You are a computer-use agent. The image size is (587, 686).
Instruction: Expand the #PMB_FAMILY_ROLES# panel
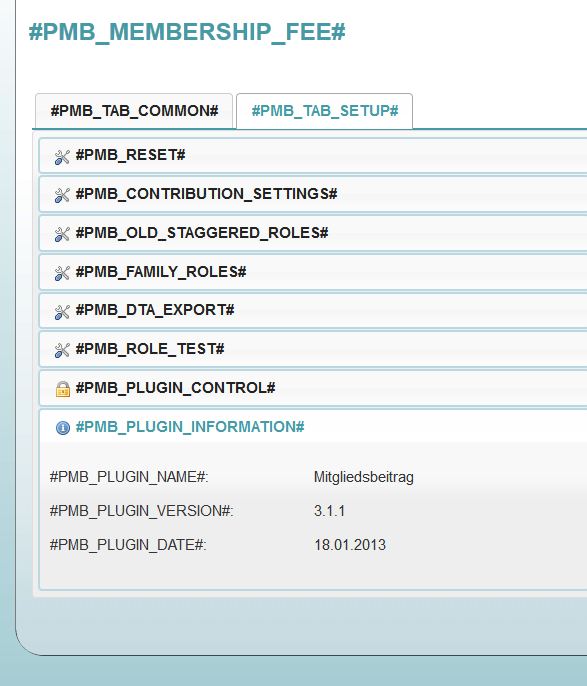[x=313, y=272]
